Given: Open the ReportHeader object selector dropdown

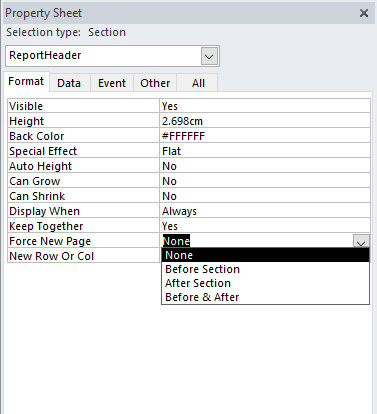Looking at the screenshot, I should click(209, 56).
